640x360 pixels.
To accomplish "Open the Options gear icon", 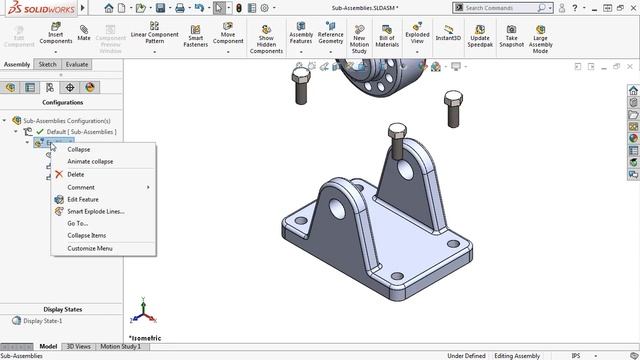I will point(264,8).
